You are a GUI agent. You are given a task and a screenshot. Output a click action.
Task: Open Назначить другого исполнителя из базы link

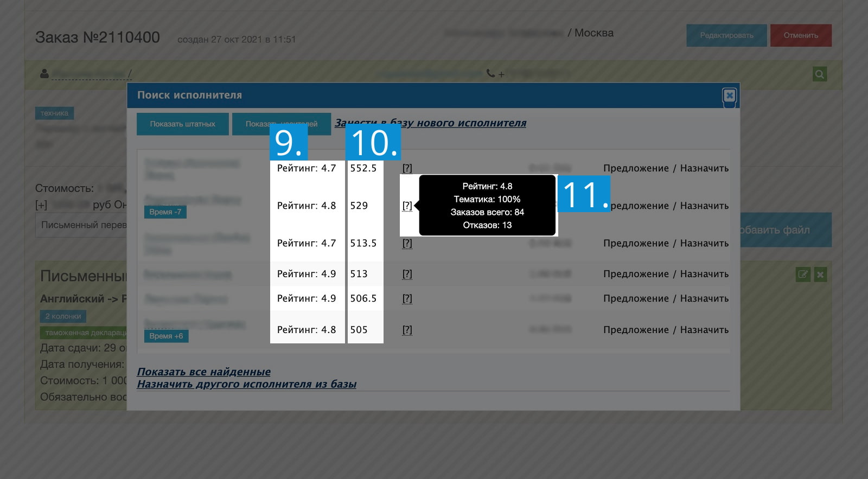(x=246, y=384)
